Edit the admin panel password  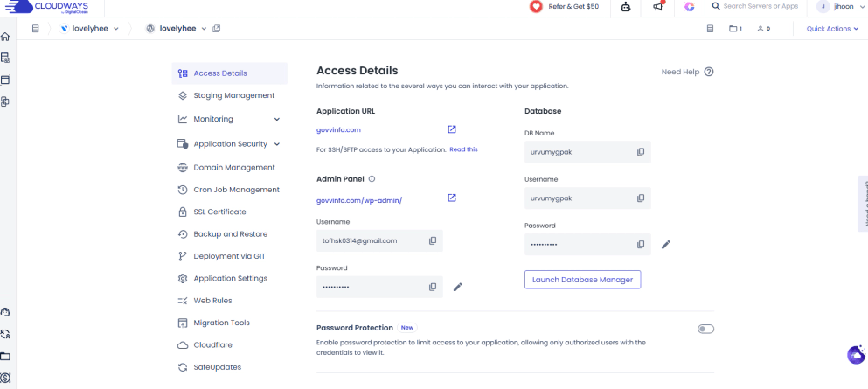point(458,287)
